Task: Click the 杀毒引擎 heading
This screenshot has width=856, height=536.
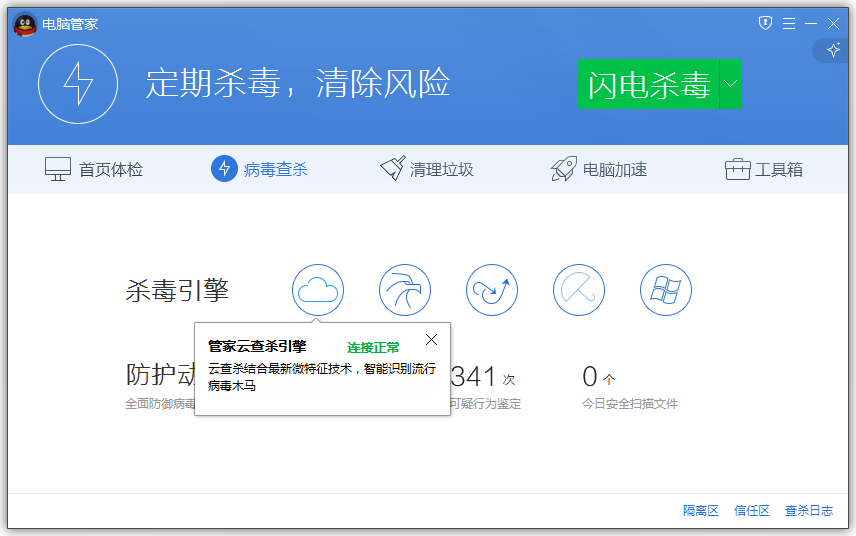Action: tap(177, 290)
